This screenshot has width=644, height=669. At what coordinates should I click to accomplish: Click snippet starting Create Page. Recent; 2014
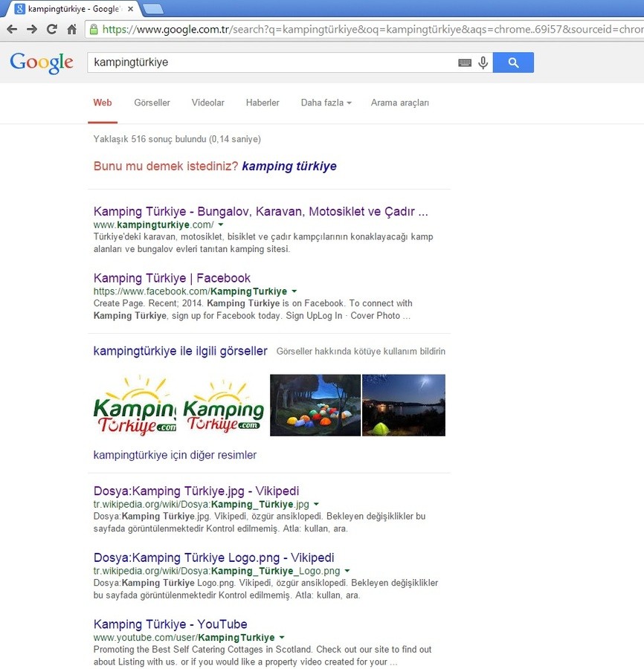point(253,309)
